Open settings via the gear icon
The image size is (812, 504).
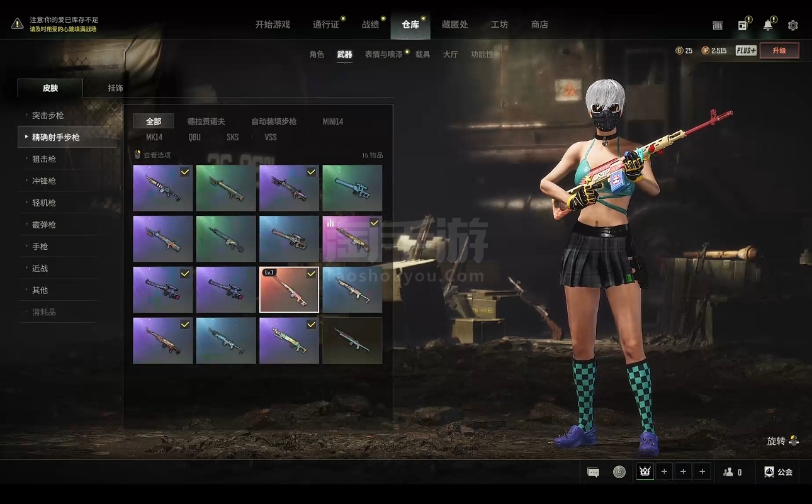(792, 25)
